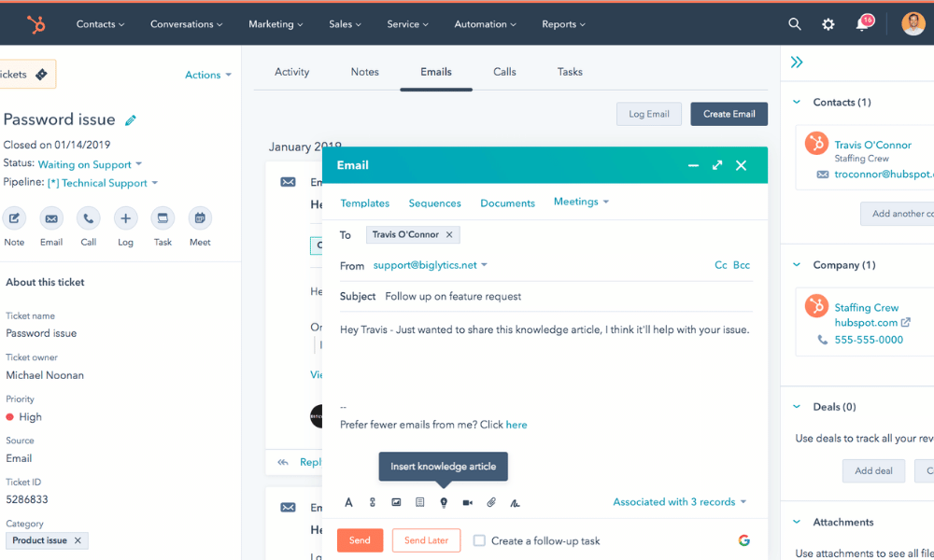Switch to the Activity tab
The width and height of the screenshot is (934, 560).
pyautogui.click(x=291, y=72)
